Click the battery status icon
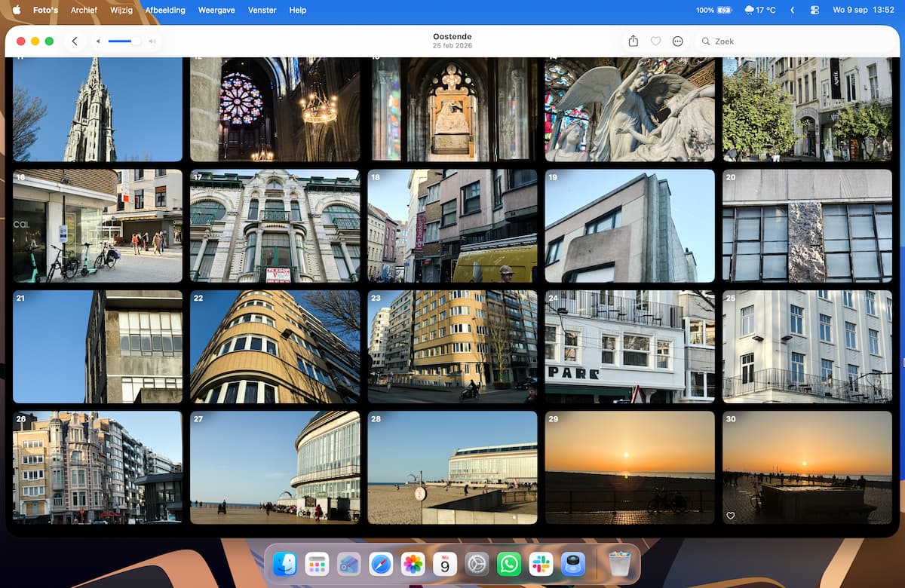The width and height of the screenshot is (905, 588). point(724,11)
